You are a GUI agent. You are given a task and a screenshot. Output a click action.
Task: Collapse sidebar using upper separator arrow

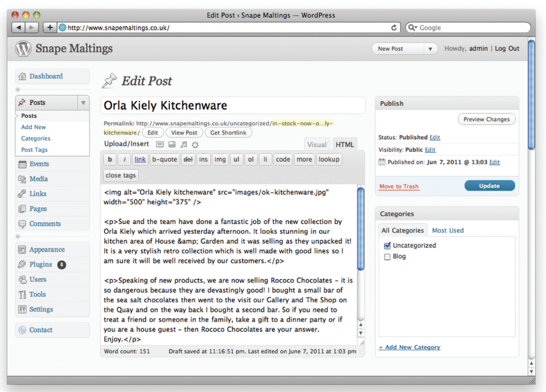[x=18, y=90]
